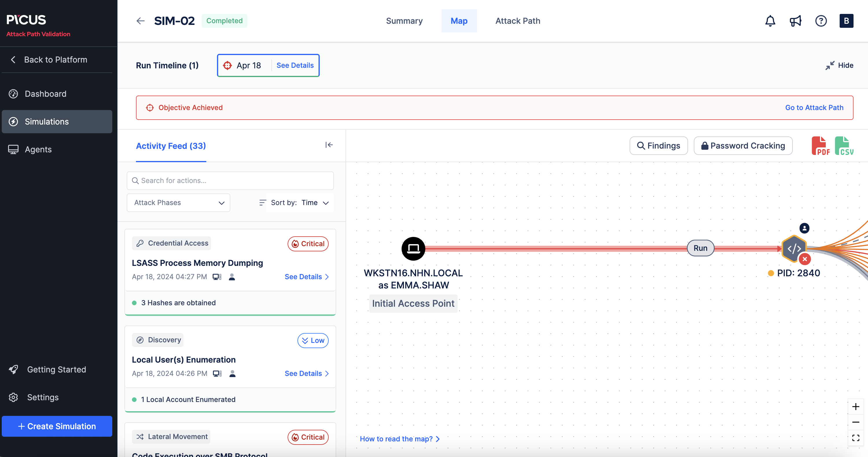Screen dimensions: 868x457
Task: Click the back arrow beside SIM-02
Action: coord(141,21)
